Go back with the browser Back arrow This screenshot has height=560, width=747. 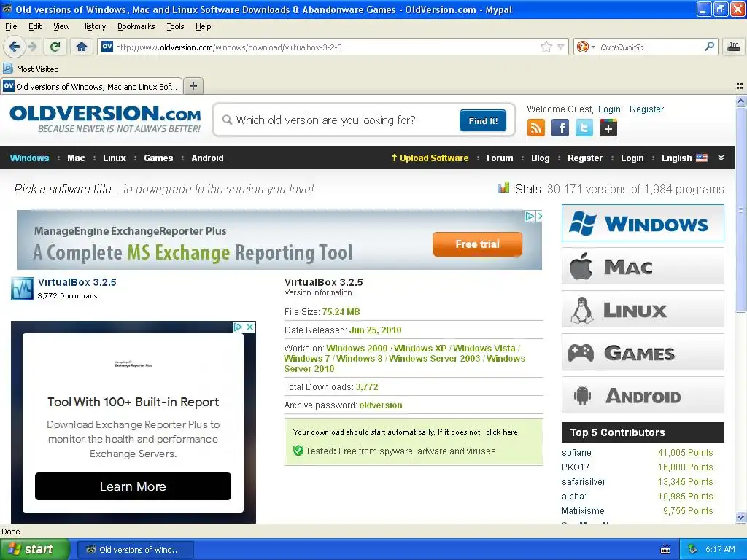click(x=14, y=47)
